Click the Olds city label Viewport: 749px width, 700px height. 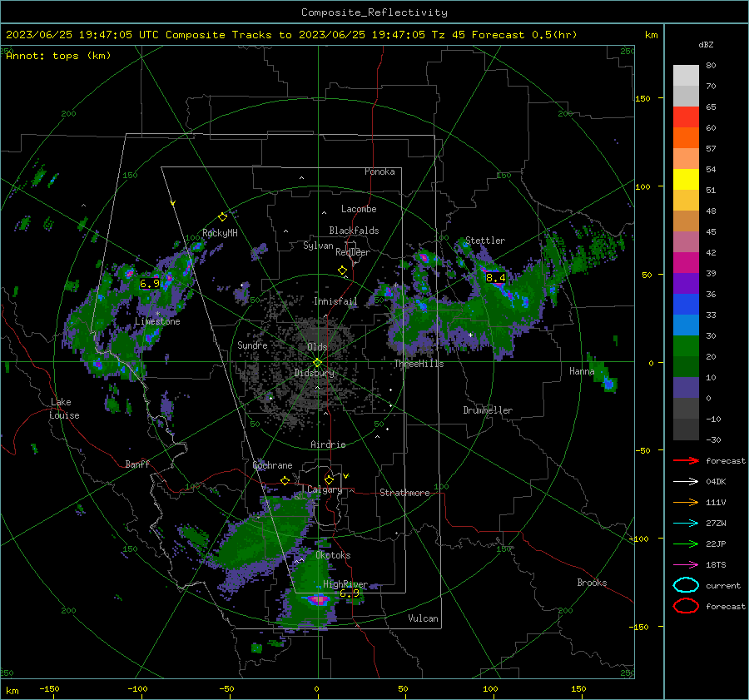pos(317,347)
